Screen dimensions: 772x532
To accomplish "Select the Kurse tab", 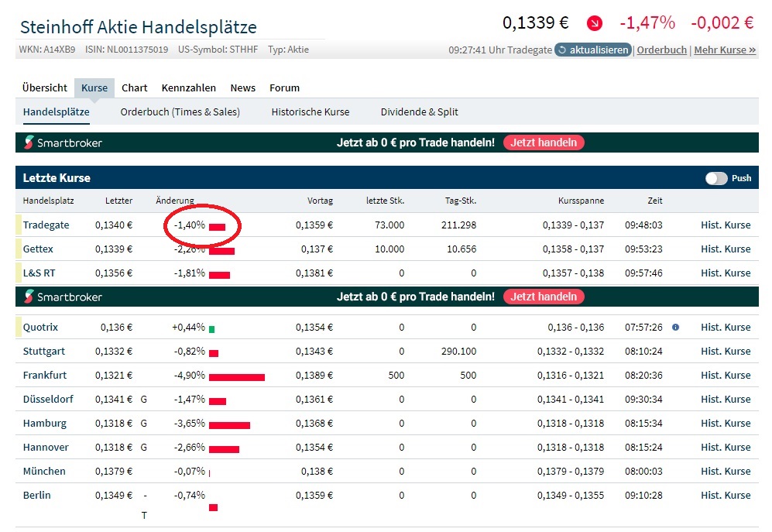I will click(x=94, y=88).
